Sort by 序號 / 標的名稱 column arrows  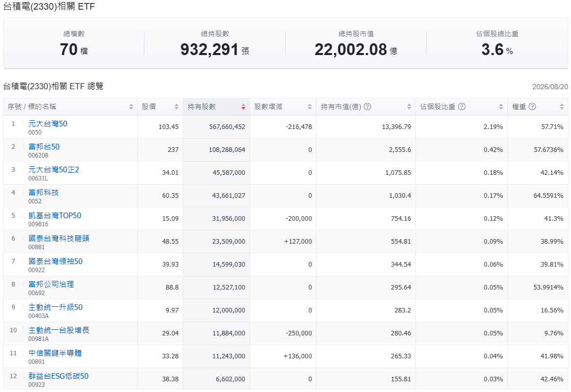tap(131, 107)
